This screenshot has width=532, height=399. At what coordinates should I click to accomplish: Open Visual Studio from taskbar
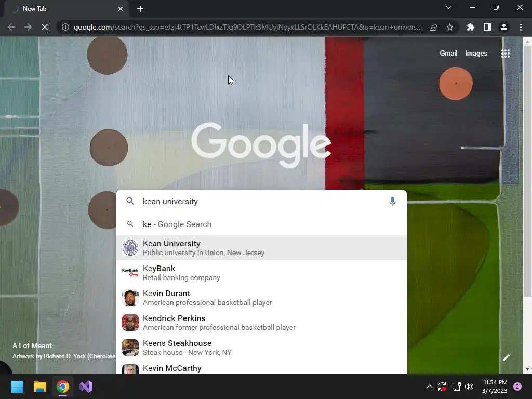point(86,387)
